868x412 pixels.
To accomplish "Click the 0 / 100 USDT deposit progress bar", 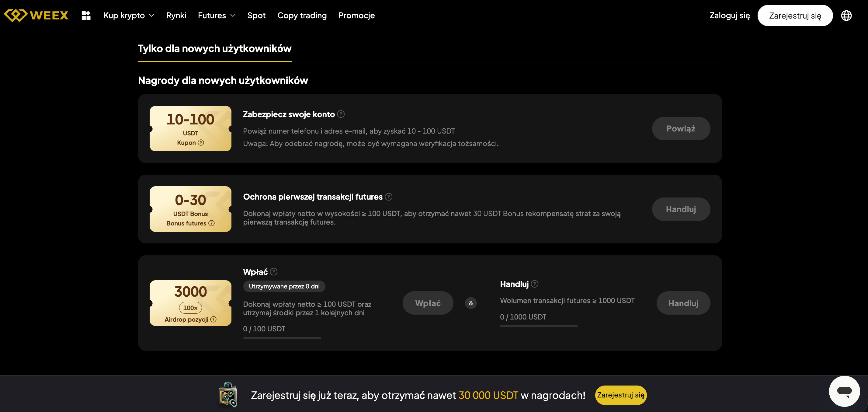I will point(282,338).
